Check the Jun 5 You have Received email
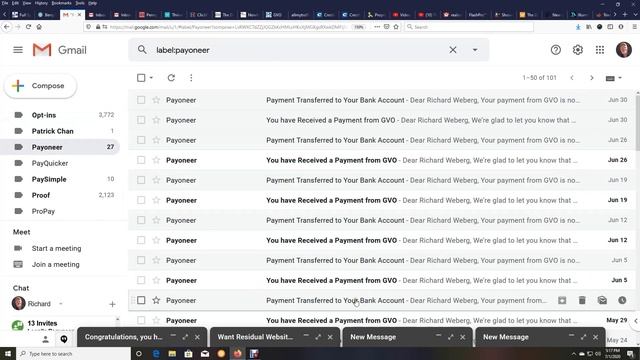This screenshot has width=640, height=360. coord(141,280)
